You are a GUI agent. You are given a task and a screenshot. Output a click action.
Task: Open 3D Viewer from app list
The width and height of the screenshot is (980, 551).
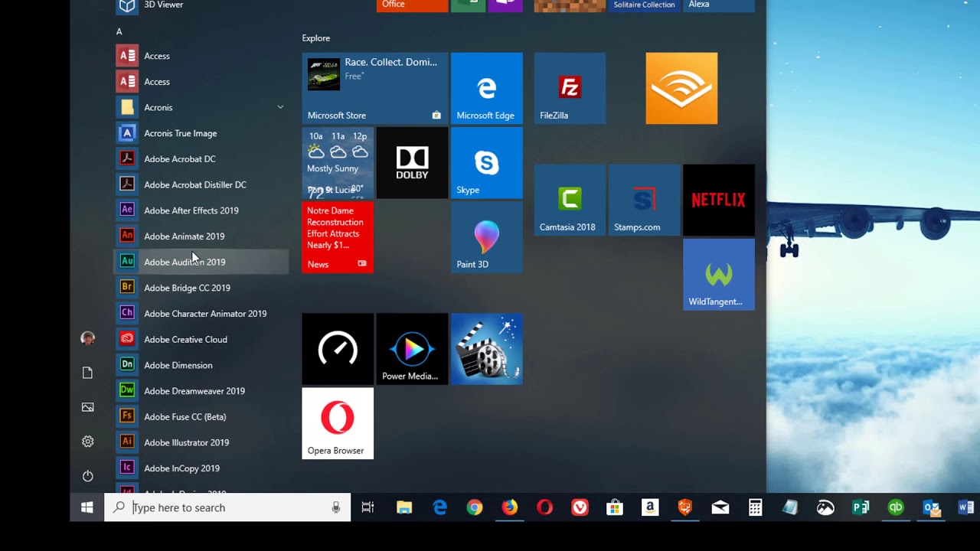201,6
